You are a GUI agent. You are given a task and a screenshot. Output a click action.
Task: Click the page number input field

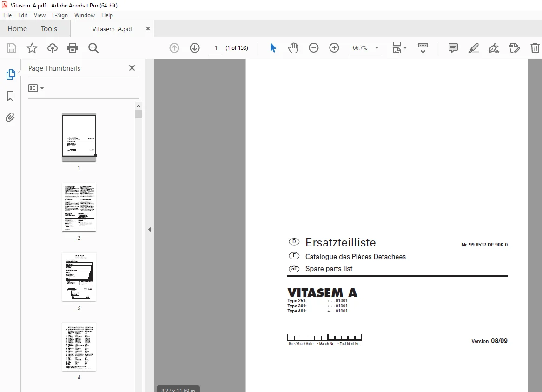point(216,48)
